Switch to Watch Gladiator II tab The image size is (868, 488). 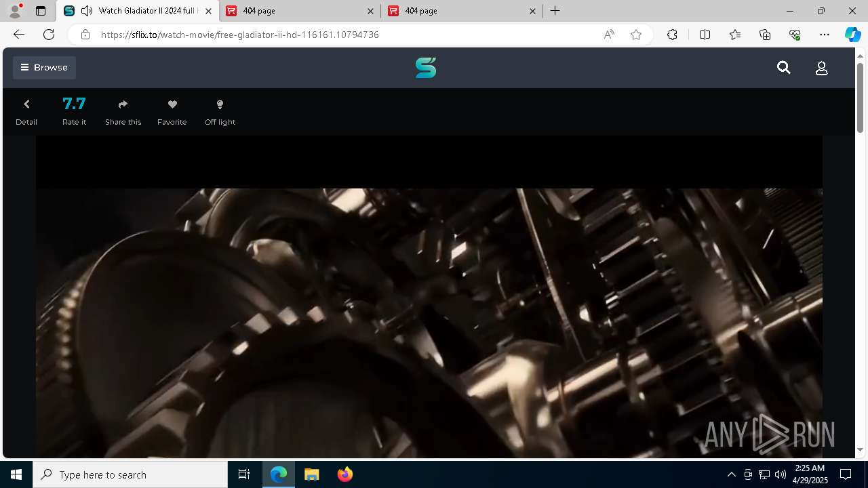[138, 11]
